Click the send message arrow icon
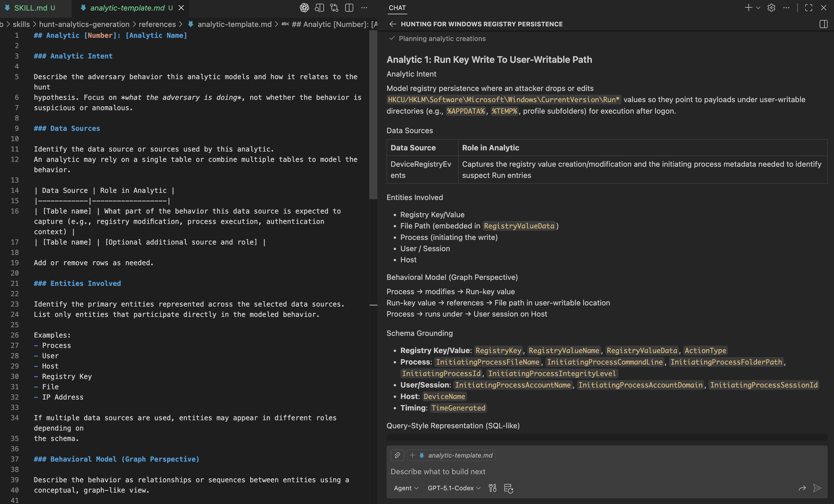 point(817,488)
